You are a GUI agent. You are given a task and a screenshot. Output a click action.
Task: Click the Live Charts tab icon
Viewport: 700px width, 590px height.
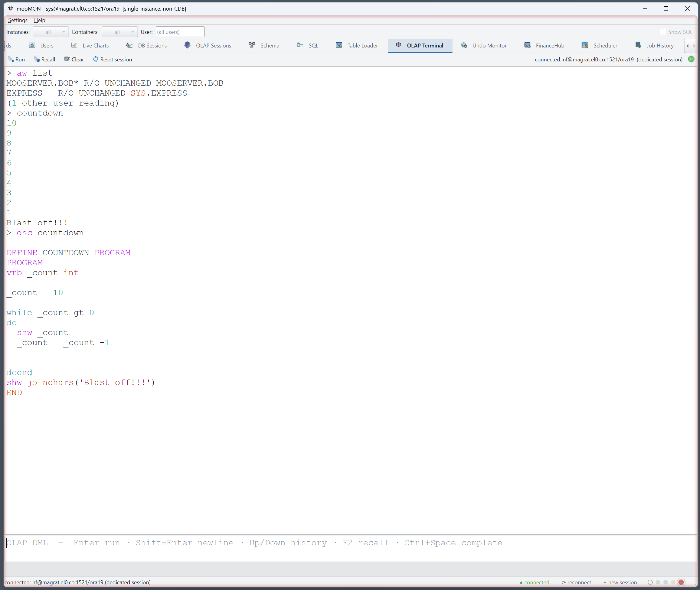(74, 45)
